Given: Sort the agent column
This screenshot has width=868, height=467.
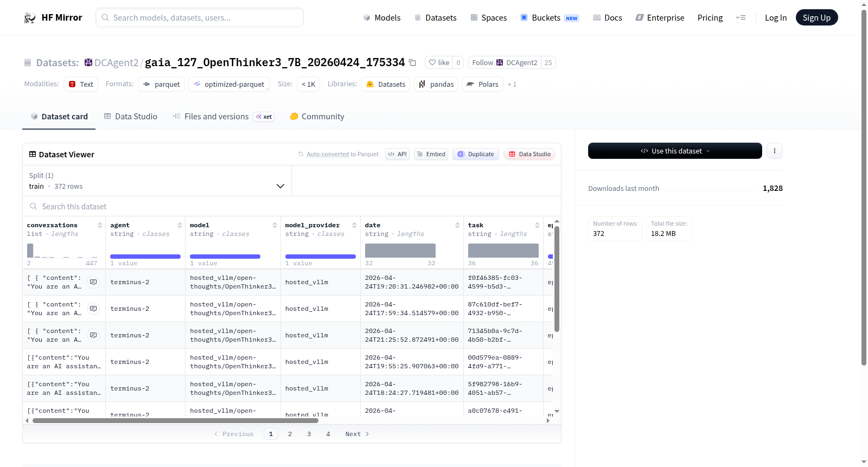Looking at the screenshot, I should tap(180, 225).
